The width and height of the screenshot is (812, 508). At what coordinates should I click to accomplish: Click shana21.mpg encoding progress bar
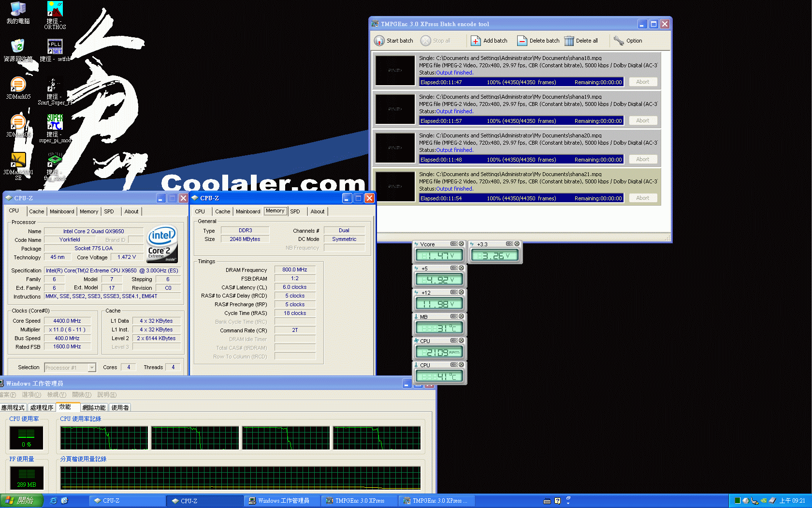pyautogui.click(x=521, y=198)
